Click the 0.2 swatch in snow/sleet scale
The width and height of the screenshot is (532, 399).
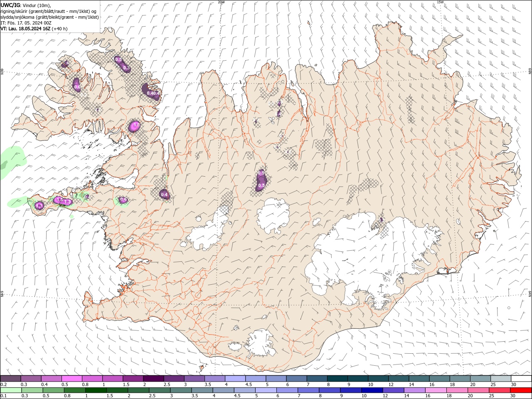(x=10, y=379)
